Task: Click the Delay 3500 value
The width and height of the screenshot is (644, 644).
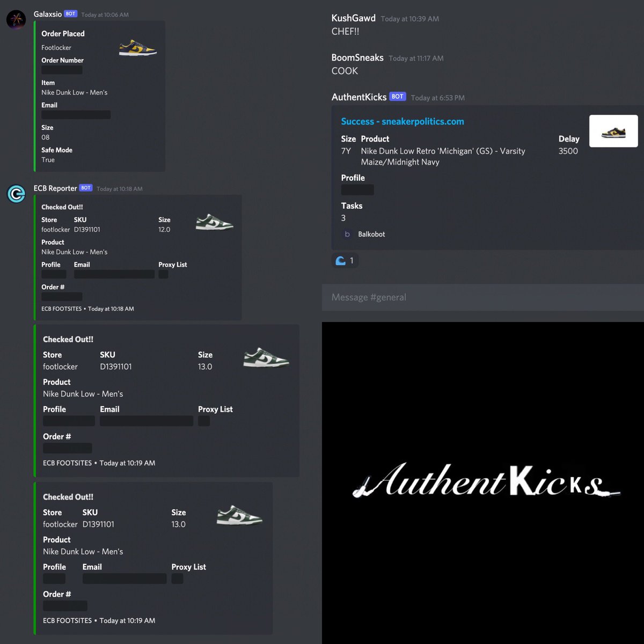Action: tap(568, 151)
